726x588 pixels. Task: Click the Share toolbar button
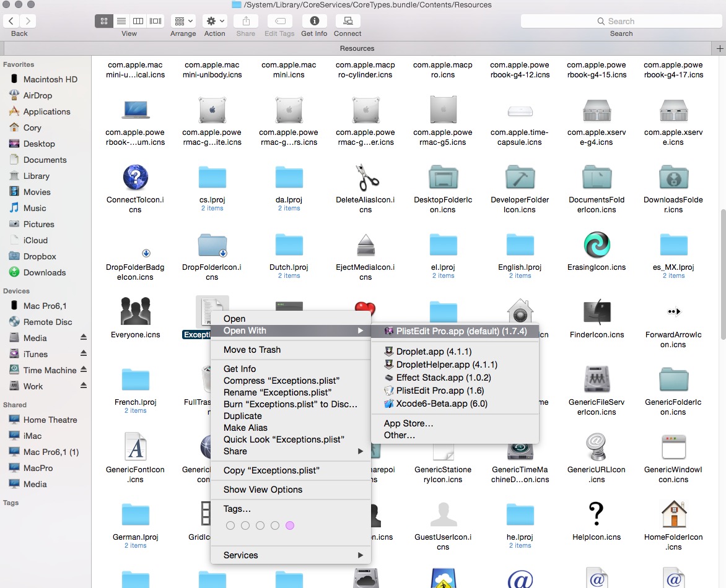coord(246,21)
